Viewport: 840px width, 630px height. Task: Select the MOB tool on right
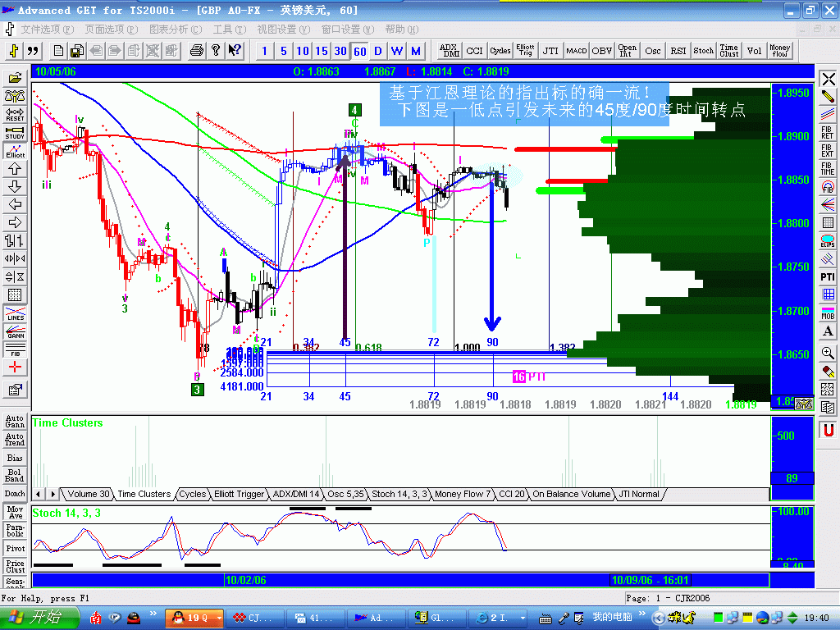(x=828, y=313)
